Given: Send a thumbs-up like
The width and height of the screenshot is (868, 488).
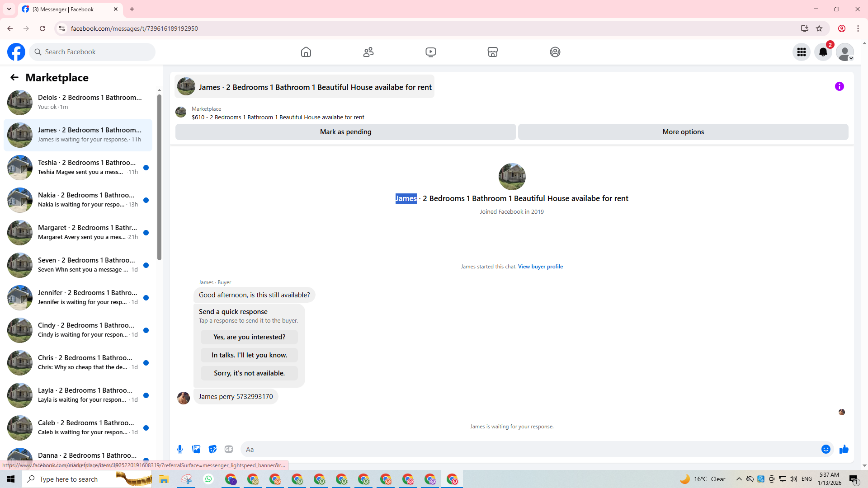Looking at the screenshot, I should (x=844, y=449).
